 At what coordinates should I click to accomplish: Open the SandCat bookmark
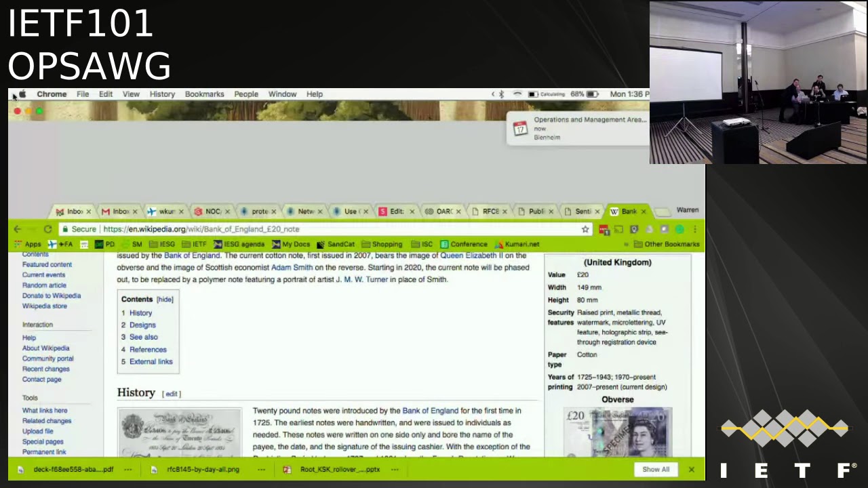point(336,244)
